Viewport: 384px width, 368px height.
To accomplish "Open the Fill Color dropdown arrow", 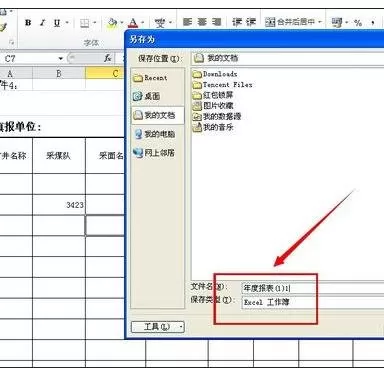I will pos(122,23).
